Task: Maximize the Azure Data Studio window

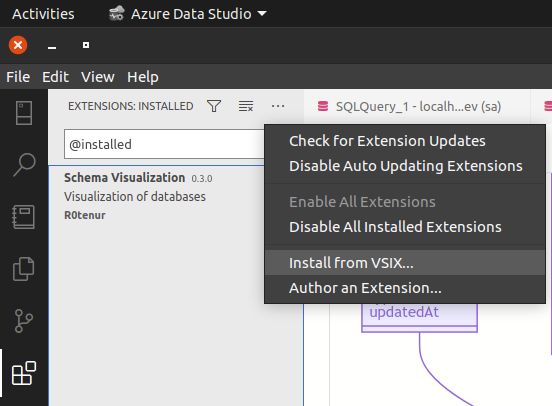Action: pyautogui.click(x=86, y=45)
